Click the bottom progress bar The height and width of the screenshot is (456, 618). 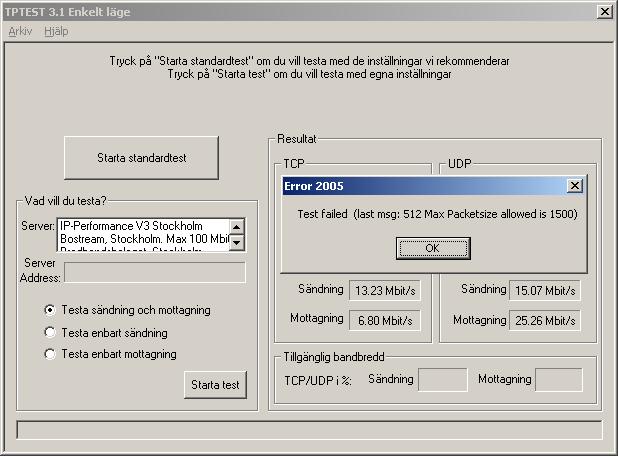(x=309, y=430)
